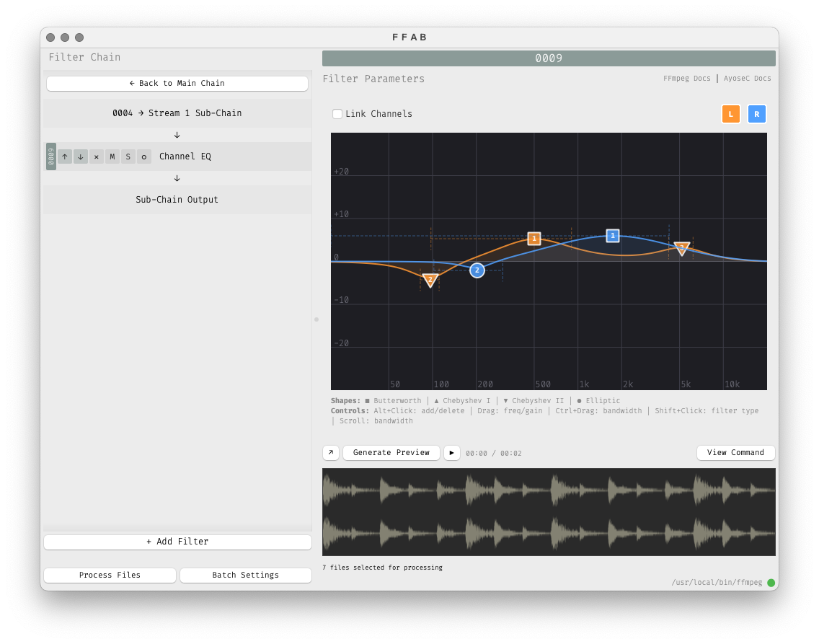Click blue square EQ band 1 node
This screenshot has height=644, width=819.
coord(613,236)
